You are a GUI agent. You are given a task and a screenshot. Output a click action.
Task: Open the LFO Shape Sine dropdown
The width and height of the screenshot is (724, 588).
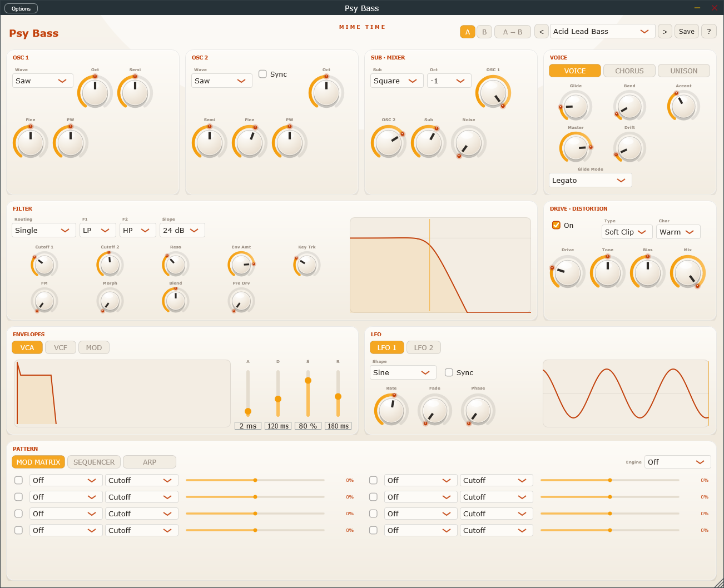click(x=403, y=372)
